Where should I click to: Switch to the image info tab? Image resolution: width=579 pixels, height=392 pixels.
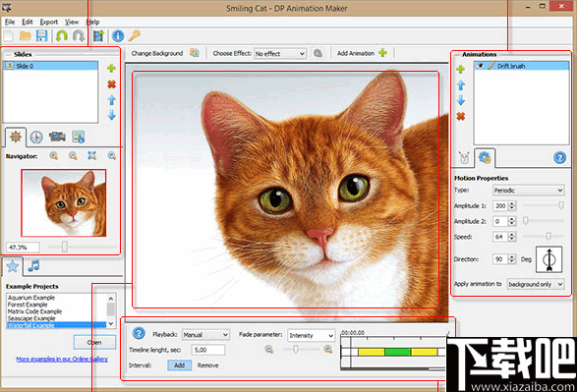(79, 137)
